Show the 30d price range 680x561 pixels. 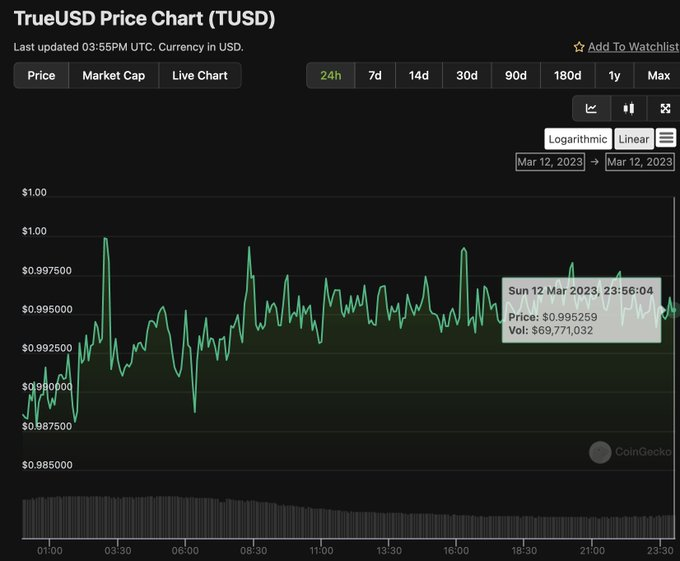[466, 76]
